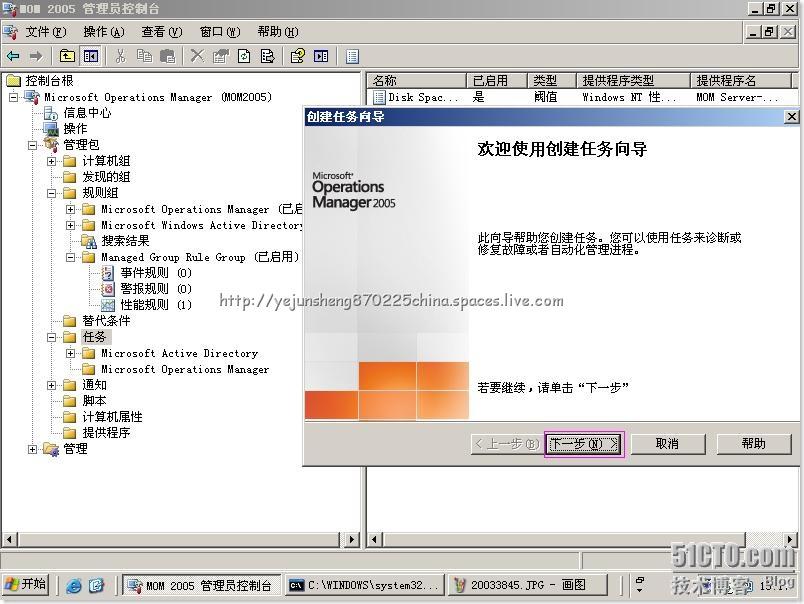
Task: Select the 提供程序 tree node
Action: coord(106,433)
